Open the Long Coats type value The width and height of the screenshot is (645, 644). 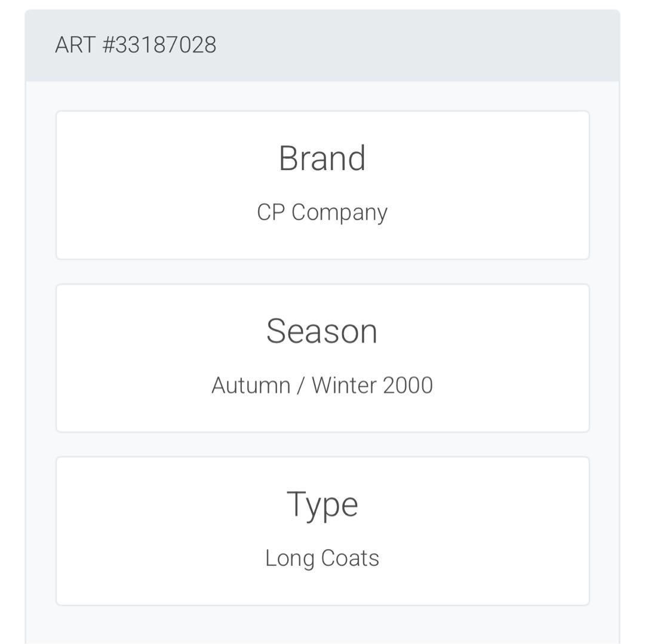pyautogui.click(x=322, y=559)
